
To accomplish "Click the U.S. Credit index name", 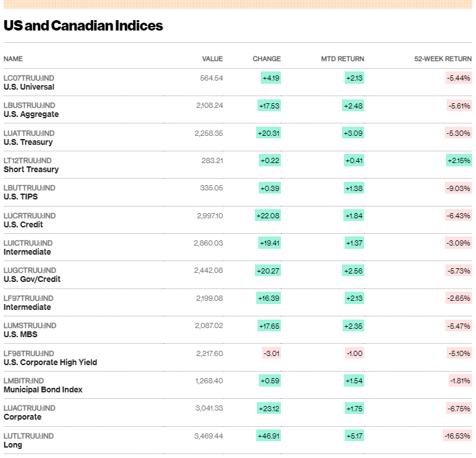I will 23,225.
